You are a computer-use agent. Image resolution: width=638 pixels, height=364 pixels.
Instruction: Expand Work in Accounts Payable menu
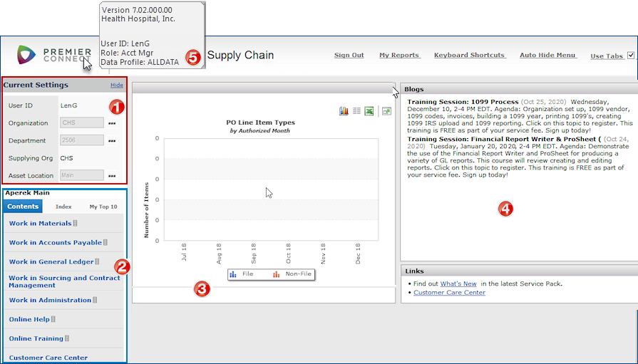(x=55, y=243)
